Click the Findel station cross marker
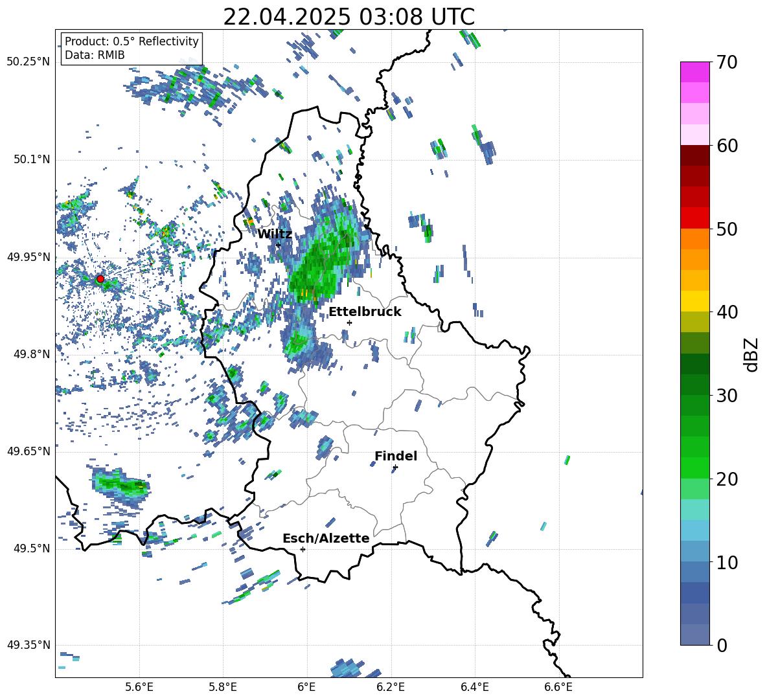This screenshot has width=767, height=700. click(395, 467)
